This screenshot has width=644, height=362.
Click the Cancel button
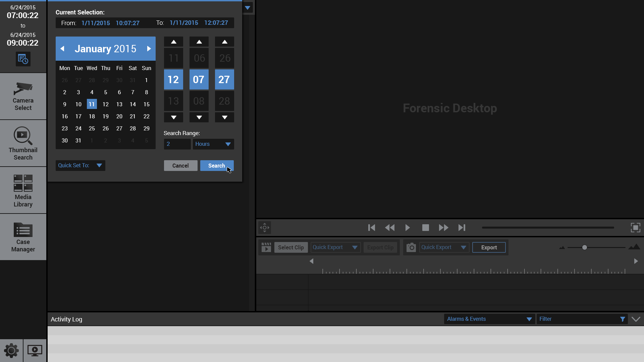coord(180,166)
